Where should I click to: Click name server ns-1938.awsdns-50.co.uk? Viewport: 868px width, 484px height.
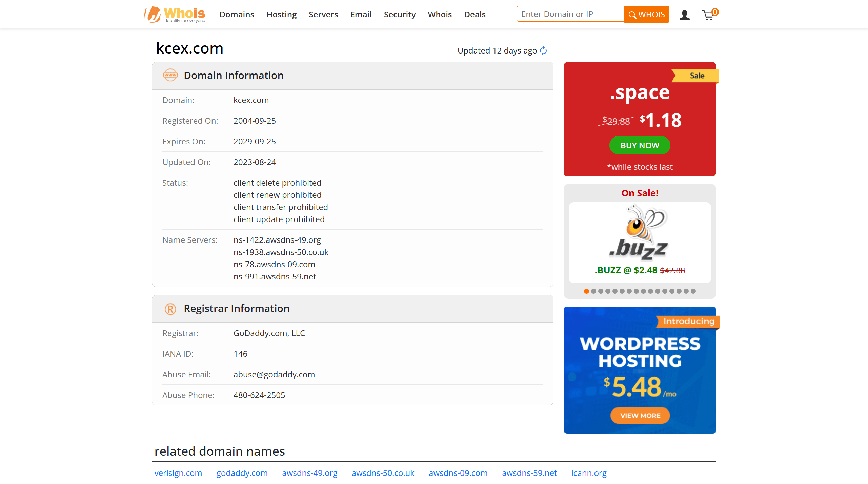pos(281,252)
